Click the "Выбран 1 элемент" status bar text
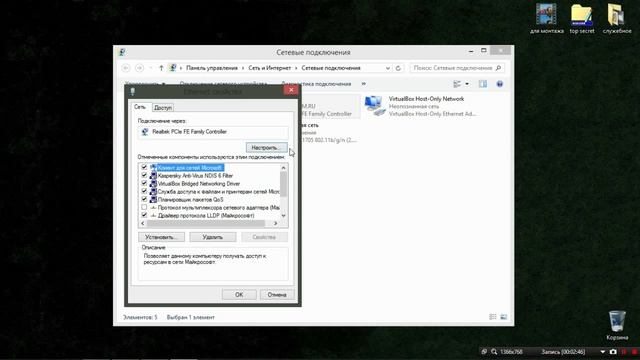This screenshot has height=360, width=640. (x=191, y=317)
